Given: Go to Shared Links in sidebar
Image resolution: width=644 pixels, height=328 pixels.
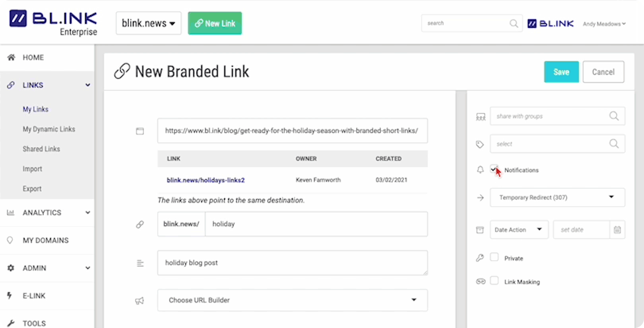Looking at the screenshot, I should click(41, 149).
